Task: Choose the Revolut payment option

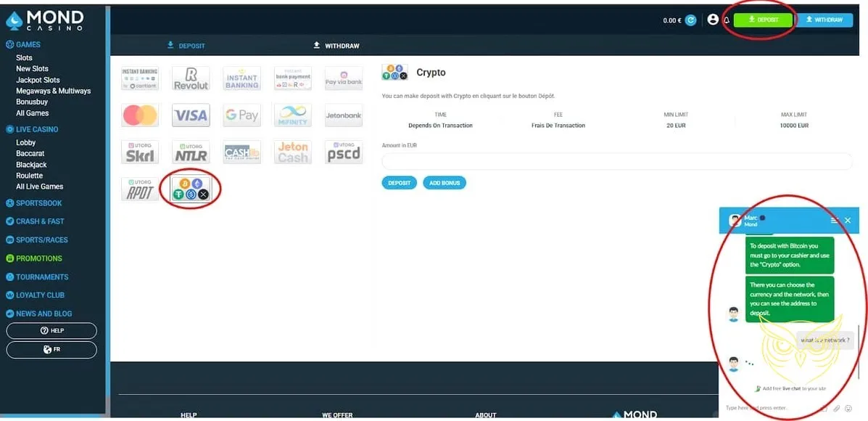Action: (x=191, y=78)
